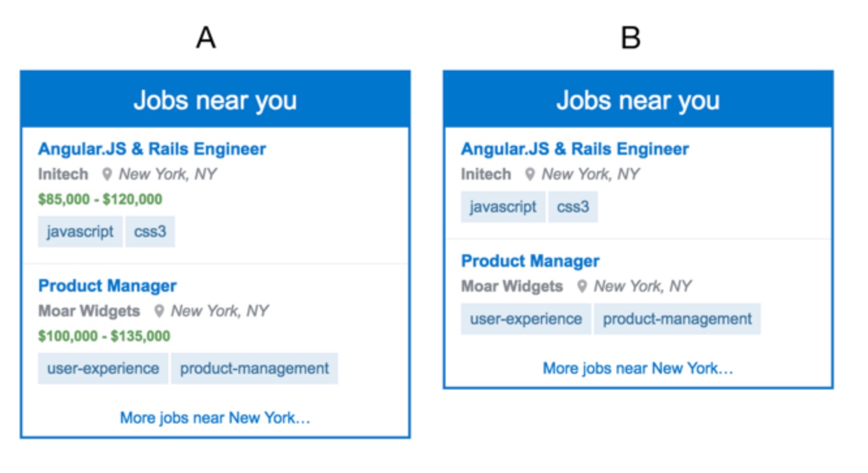The image size is (868, 473).
Task: Select the javascript tag in widget A
Action: tap(80, 232)
